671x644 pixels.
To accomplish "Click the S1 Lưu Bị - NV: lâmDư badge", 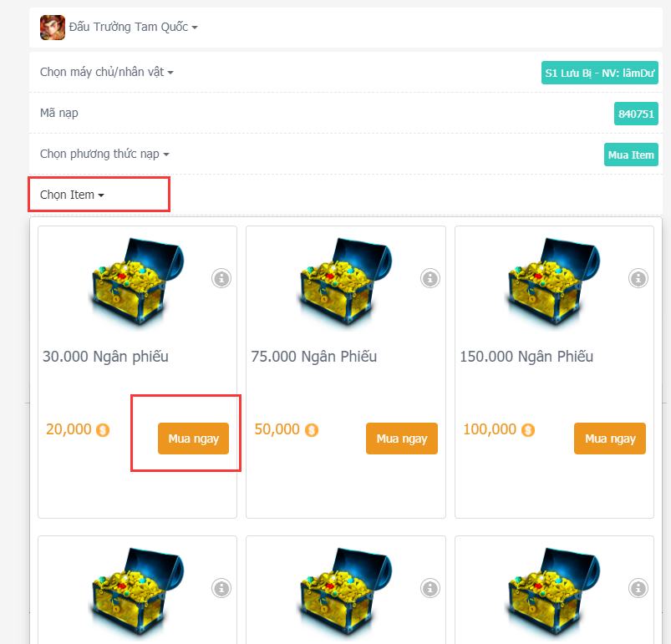I will coord(599,73).
